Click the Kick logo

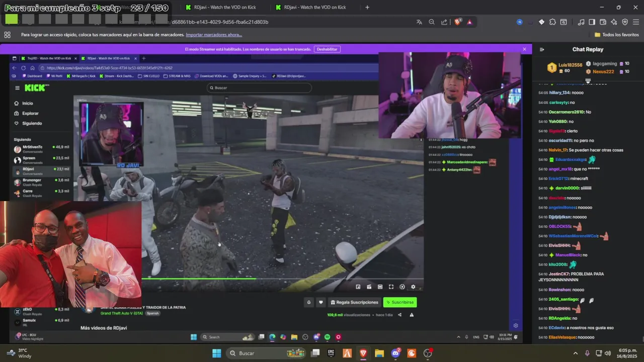(x=36, y=87)
